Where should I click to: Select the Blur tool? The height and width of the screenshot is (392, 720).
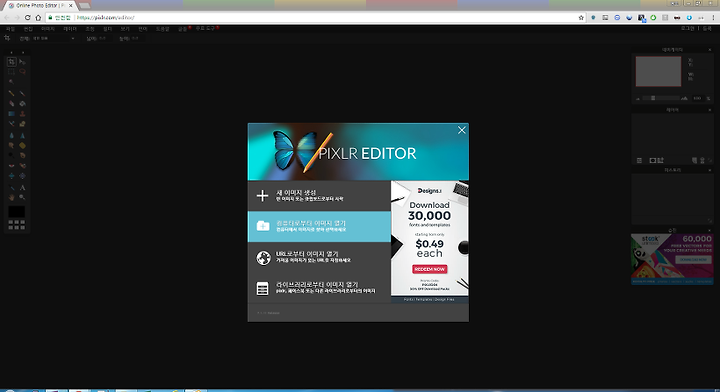[11, 135]
